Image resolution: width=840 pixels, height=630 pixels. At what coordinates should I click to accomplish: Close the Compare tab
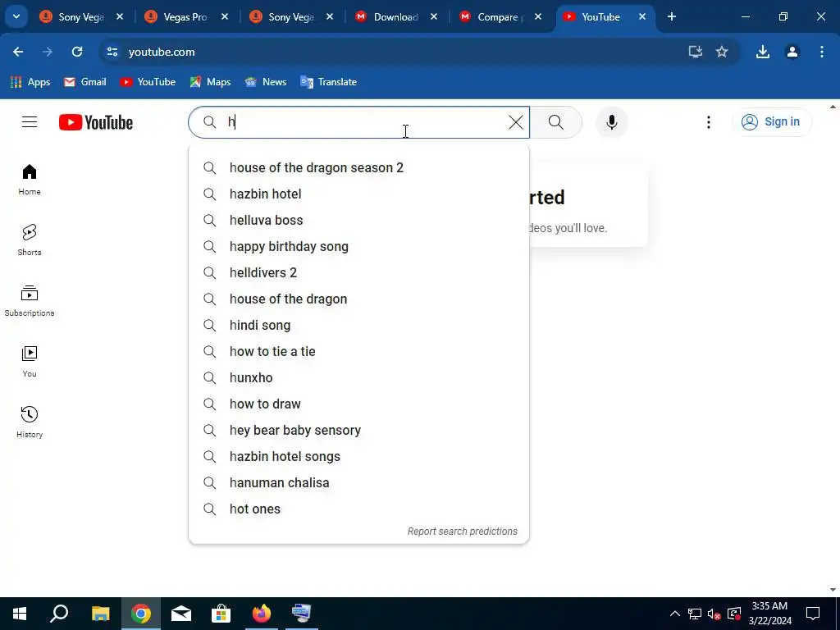[537, 16]
